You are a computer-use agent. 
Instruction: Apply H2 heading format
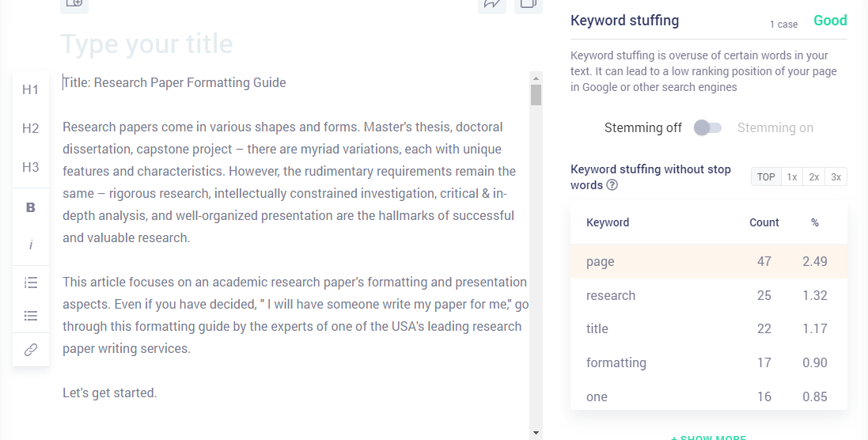(30, 128)
